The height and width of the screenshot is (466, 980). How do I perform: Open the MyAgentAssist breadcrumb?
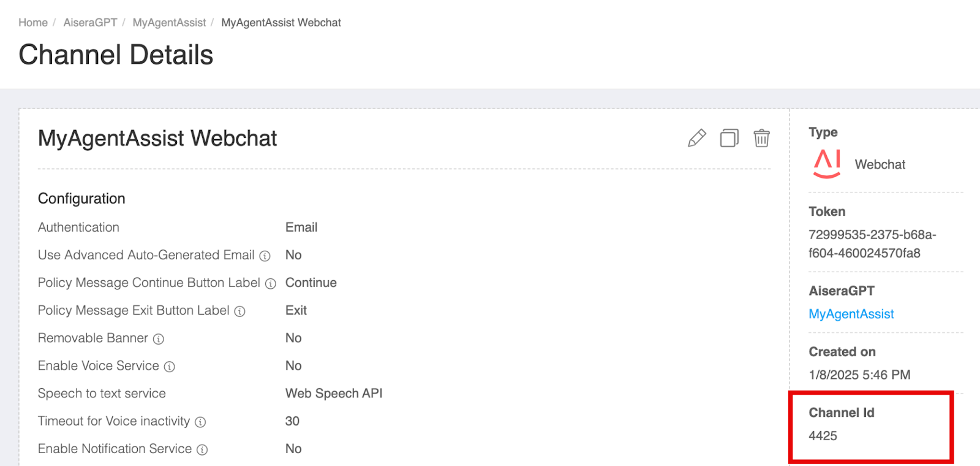coord(169,23)
